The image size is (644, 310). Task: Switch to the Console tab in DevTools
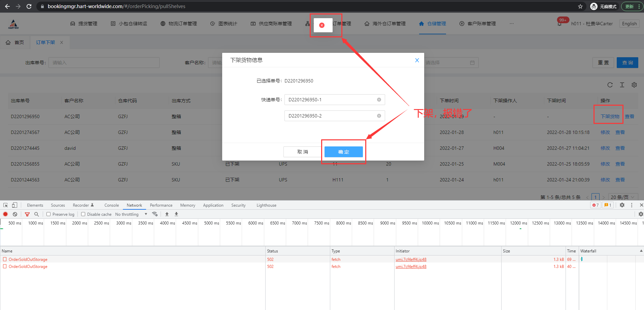(x=111, y=205)
